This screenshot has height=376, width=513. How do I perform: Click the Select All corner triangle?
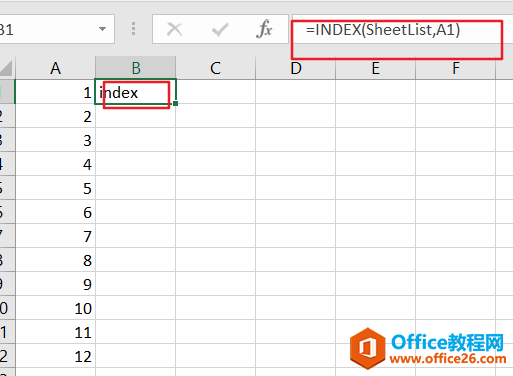coord(7,68)
